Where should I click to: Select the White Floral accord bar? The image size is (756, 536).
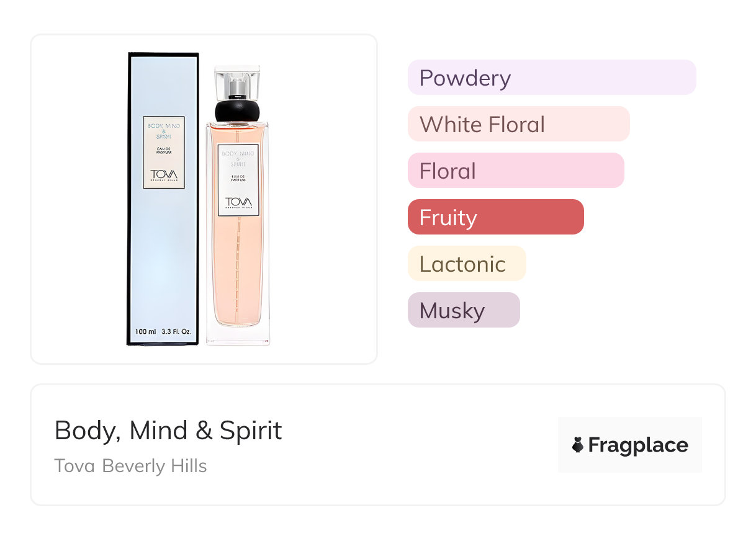[x=518, y=124]
